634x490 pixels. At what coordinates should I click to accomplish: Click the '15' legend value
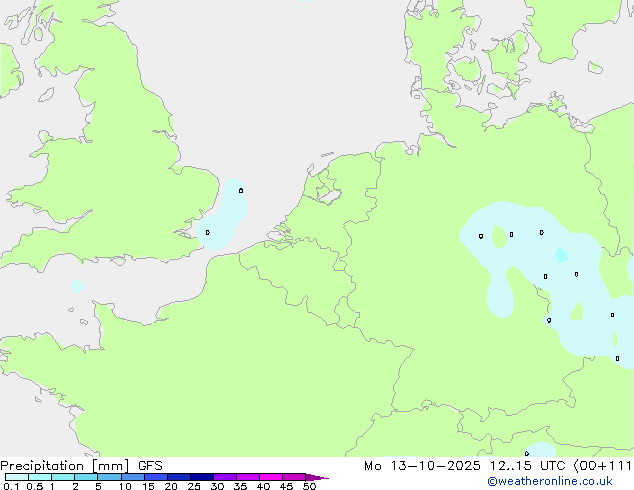[x=148, y=486]
